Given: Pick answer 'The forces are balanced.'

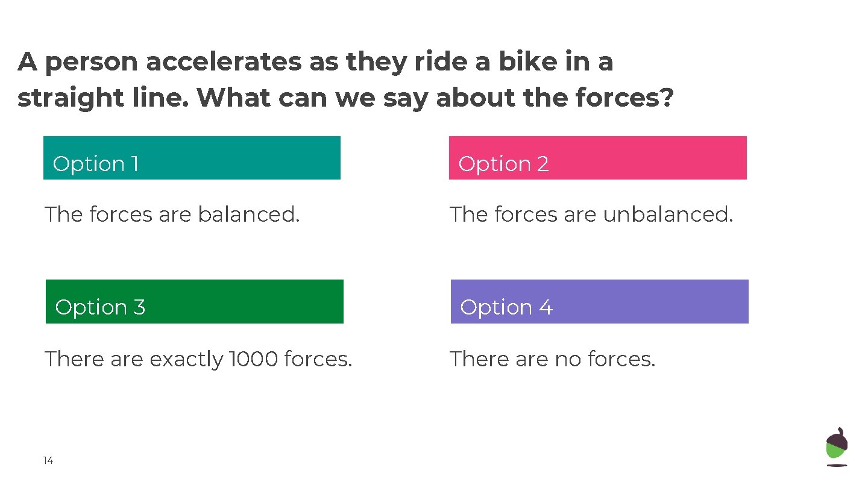Looking at the screenshot, I should click(172, 214).
